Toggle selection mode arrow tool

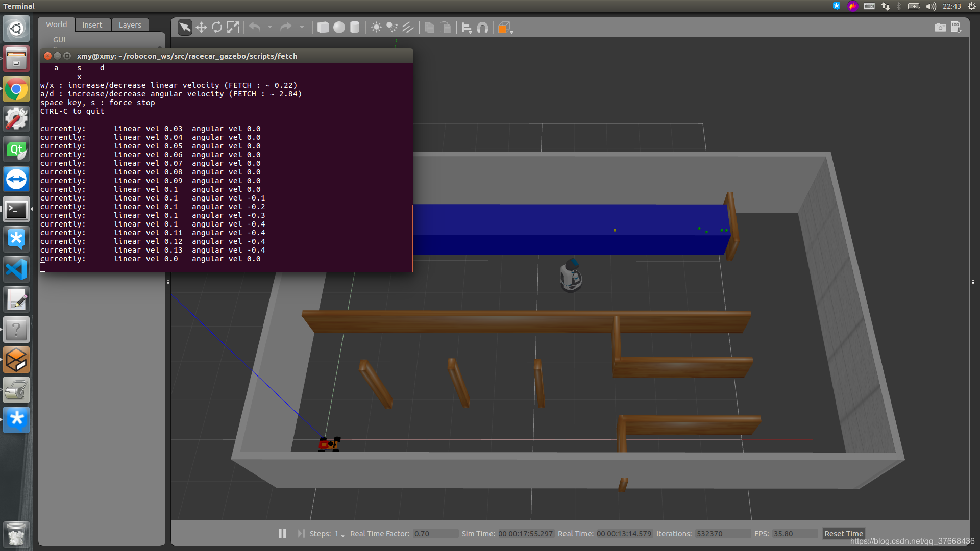point(185,28)
